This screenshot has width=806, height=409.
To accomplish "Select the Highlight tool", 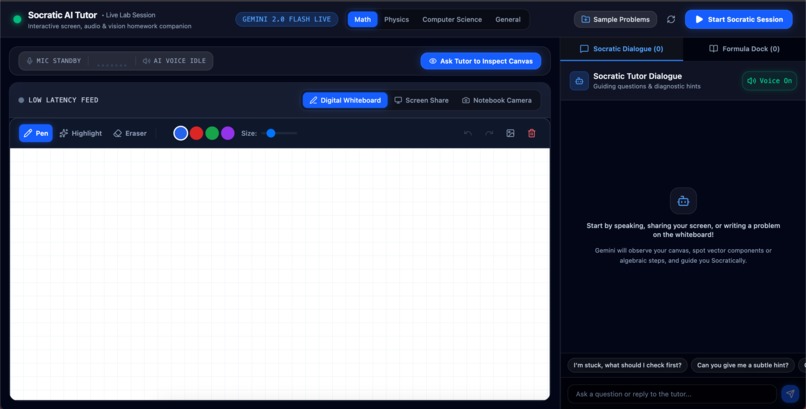I will (81, 133).
